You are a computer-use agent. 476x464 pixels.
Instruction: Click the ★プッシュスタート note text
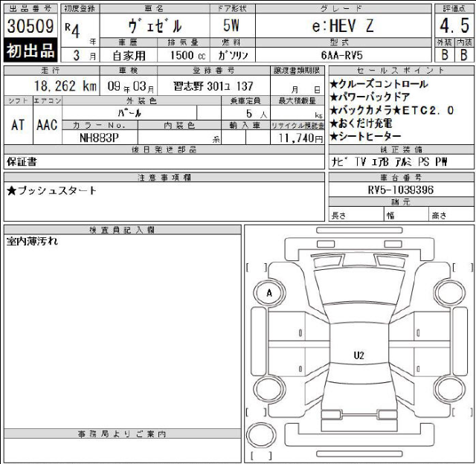52,190
